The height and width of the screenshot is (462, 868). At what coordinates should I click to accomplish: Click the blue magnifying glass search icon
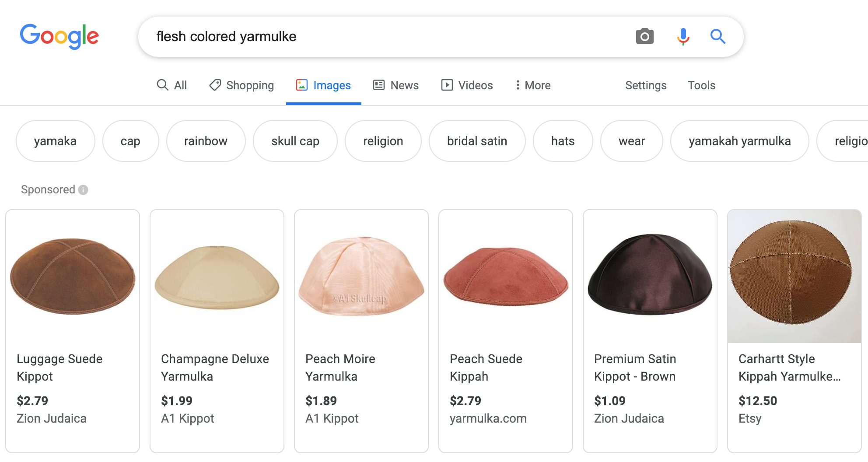717,36
